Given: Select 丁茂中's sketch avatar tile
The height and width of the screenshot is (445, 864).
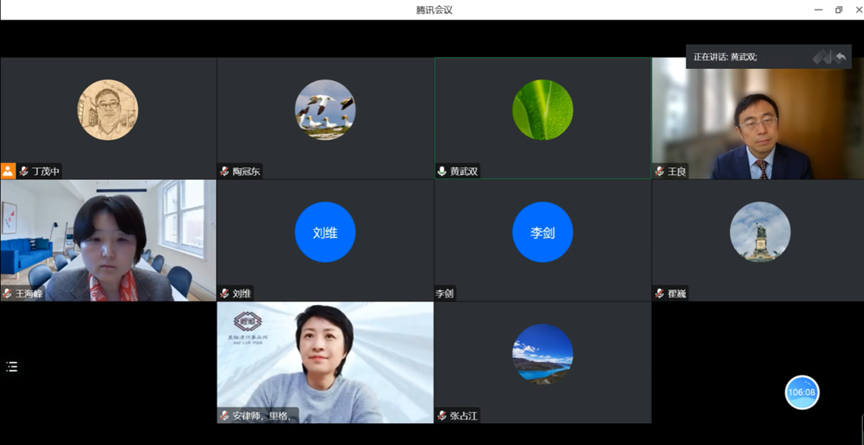Looking at the screenshot, I should (108, 110).
